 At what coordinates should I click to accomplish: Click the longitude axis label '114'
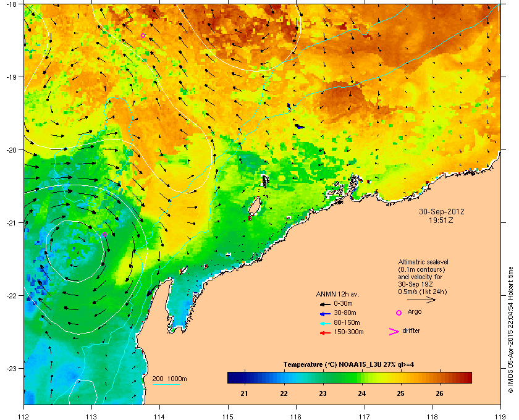tap(159, 417)
